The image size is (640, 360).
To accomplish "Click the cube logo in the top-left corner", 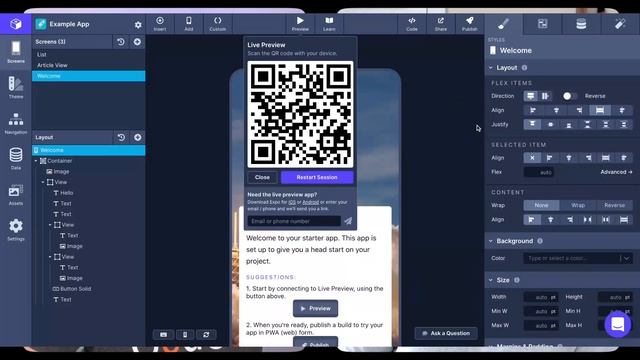I will click(16, 24).
